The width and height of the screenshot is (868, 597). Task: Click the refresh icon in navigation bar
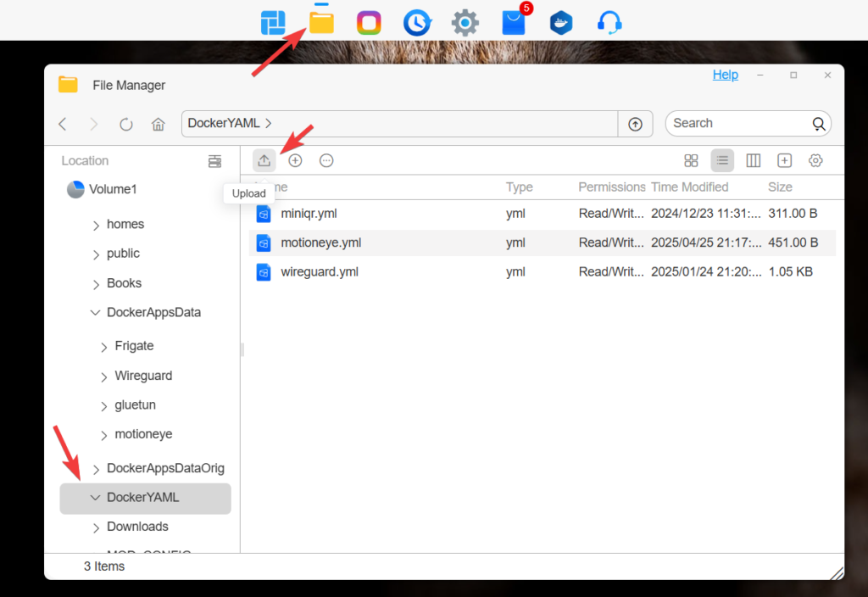point(126,124)
